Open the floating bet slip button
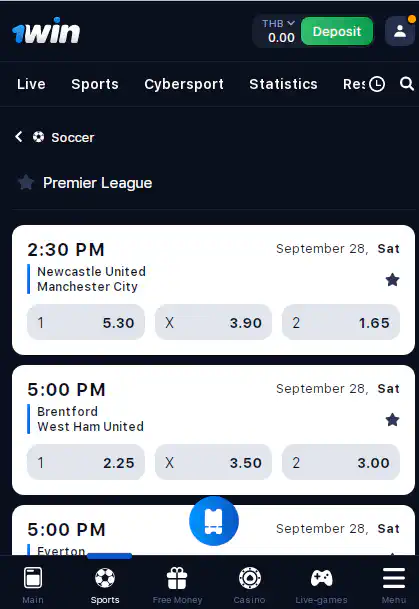The image size is (419, 609). click(x=214, y=521)
